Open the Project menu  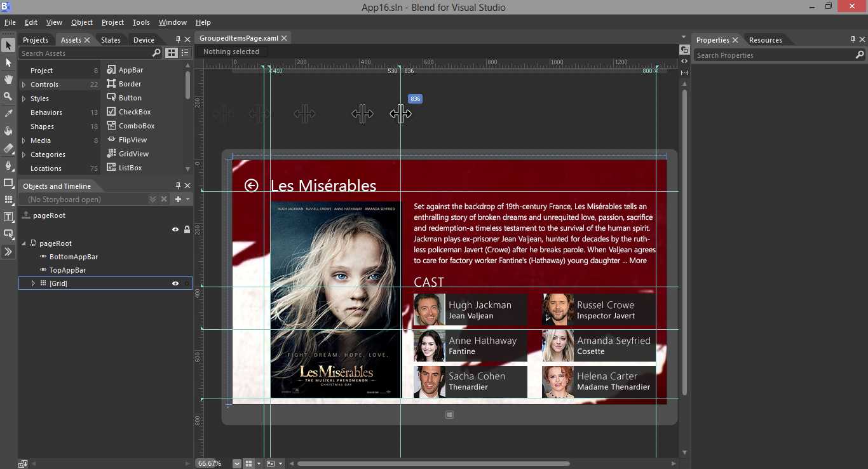(112, 22)
